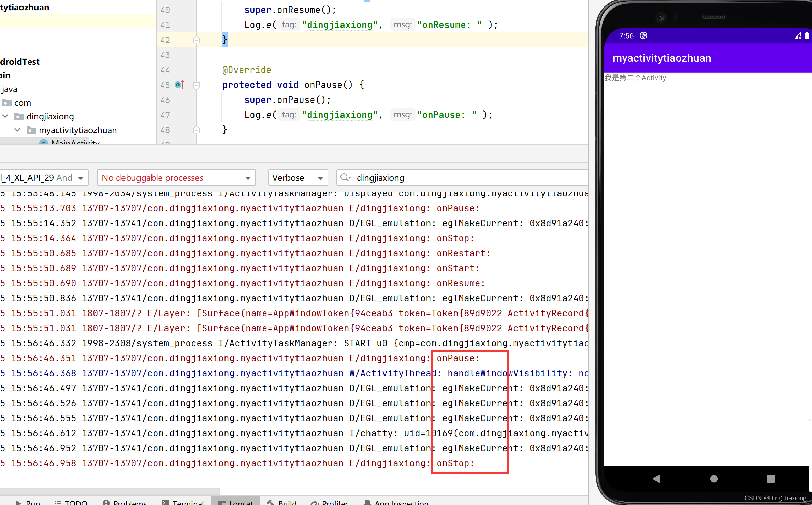Click the emulator battery icon
This screenshot has width=812, height=505.
coord(807,35)
